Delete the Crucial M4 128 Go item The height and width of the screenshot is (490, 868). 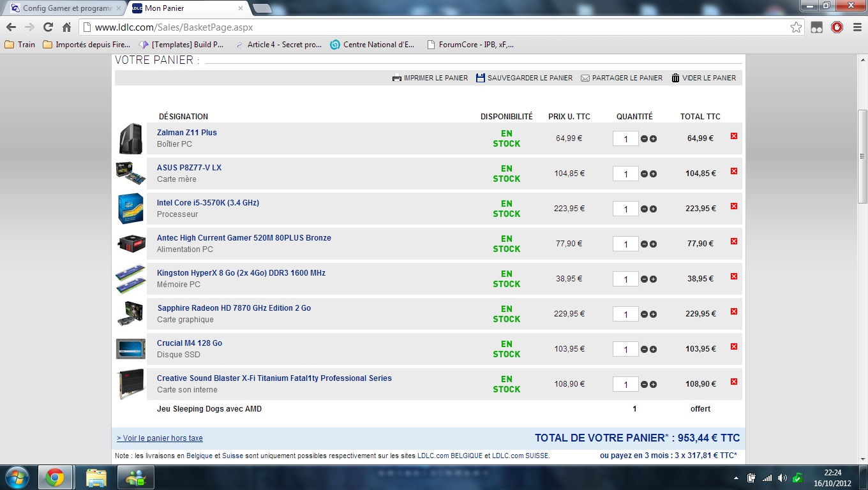pyautogui.click(x=733, y=346)
